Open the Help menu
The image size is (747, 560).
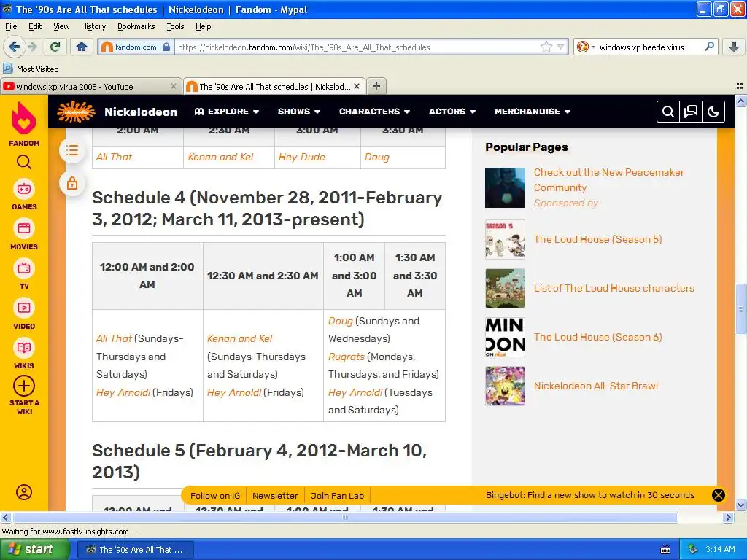[x=203, y=26]
